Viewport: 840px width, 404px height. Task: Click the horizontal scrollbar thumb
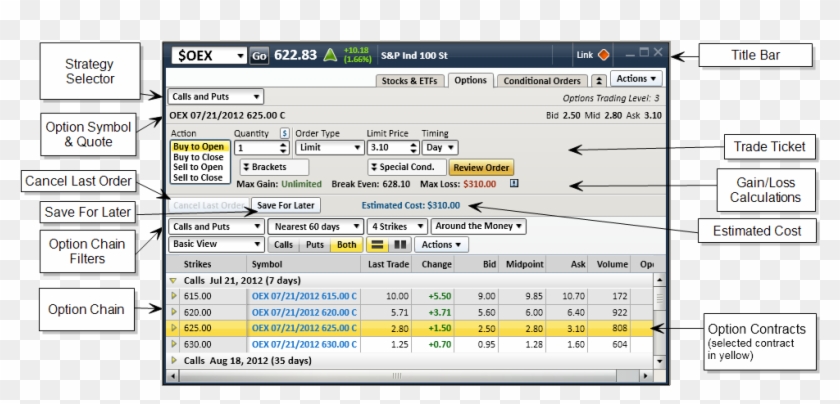[x=398, y=376]
